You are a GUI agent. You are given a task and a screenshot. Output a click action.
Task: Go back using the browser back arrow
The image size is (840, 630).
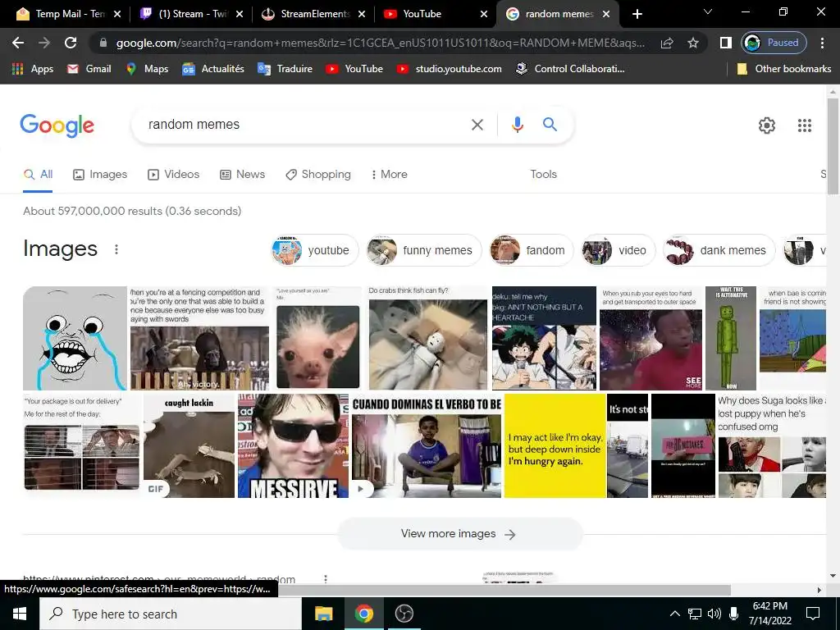pyautogui.click(x=18, y=43)
